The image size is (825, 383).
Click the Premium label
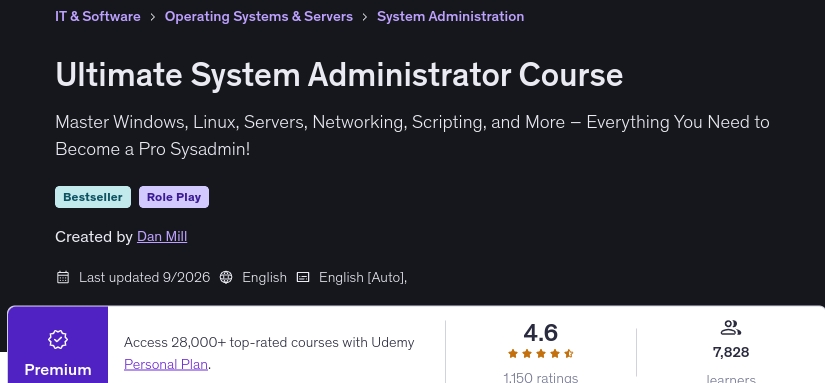pyautogui.click(x=58, y=370)
